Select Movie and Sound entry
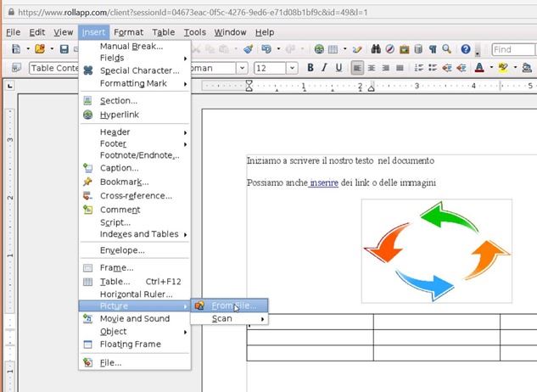This screenshot has width=537, height=392. pyautogui.click(x=135, y=319)
